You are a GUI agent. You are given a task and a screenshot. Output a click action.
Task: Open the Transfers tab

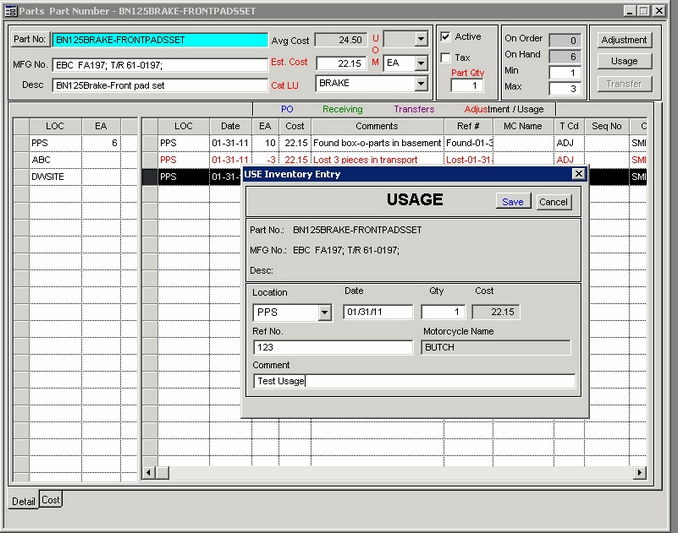pyautogui.click(x=414, y=109)
